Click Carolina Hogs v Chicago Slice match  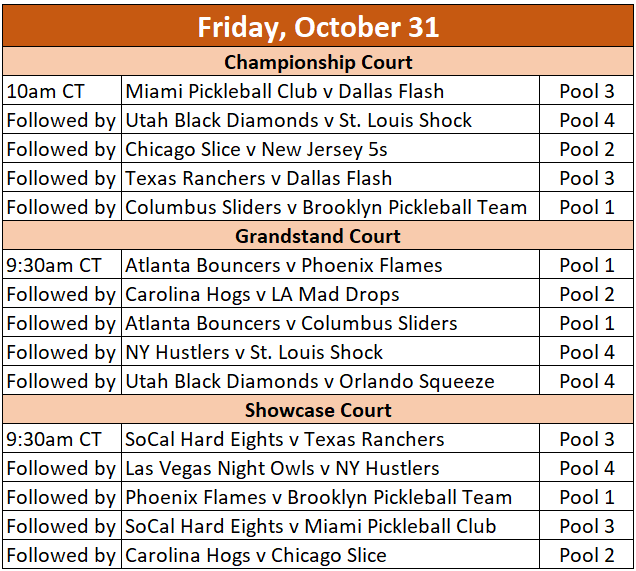[256, 555]
